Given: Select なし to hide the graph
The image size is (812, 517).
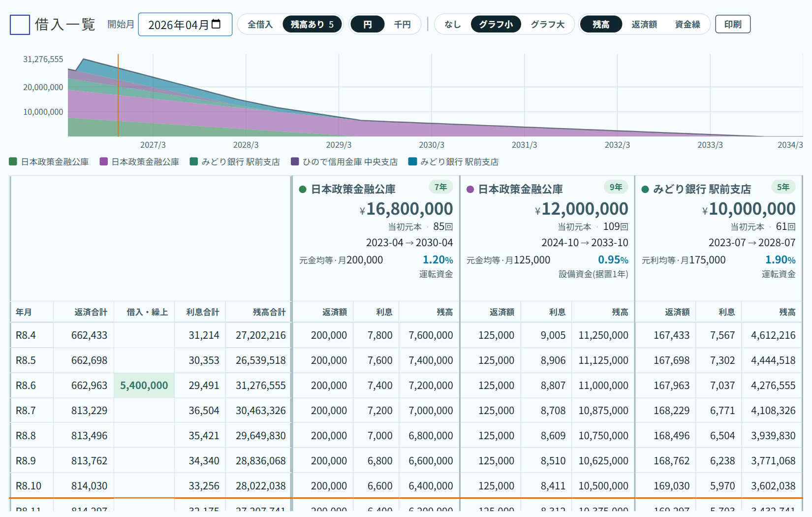Looking at the screenshot, I should (452, 24).
